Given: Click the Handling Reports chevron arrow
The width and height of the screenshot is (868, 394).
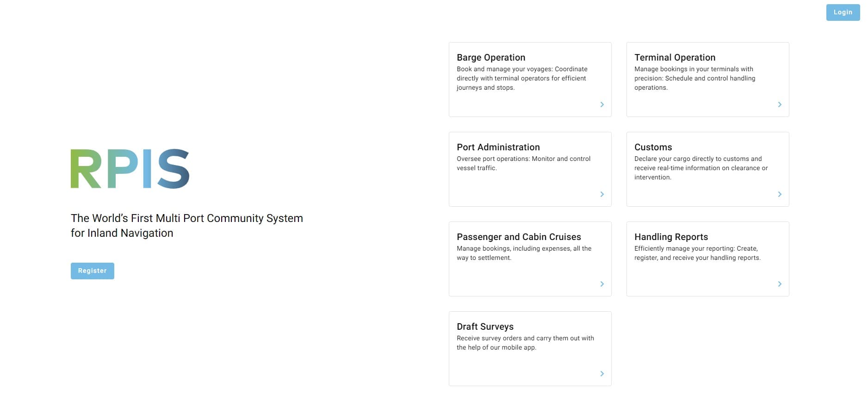Looking at the screenshot, I should pyautogui.click(x=780, y=284).
